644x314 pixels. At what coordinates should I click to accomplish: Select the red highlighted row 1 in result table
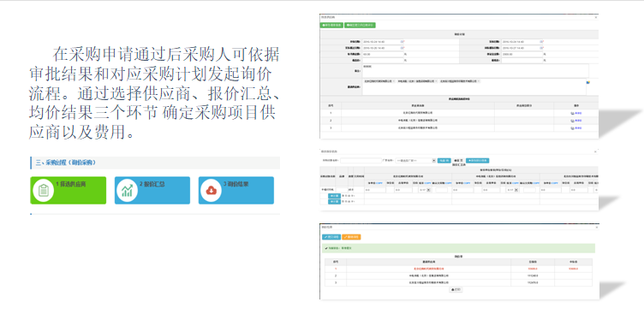[458, 269]
